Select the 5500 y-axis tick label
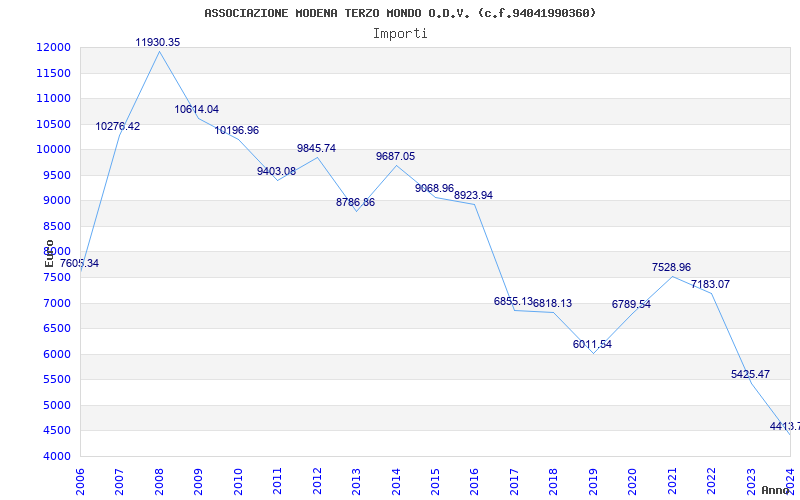Image resolution: width=800 pixels, height=500 pixels. (x=56, y=380)
